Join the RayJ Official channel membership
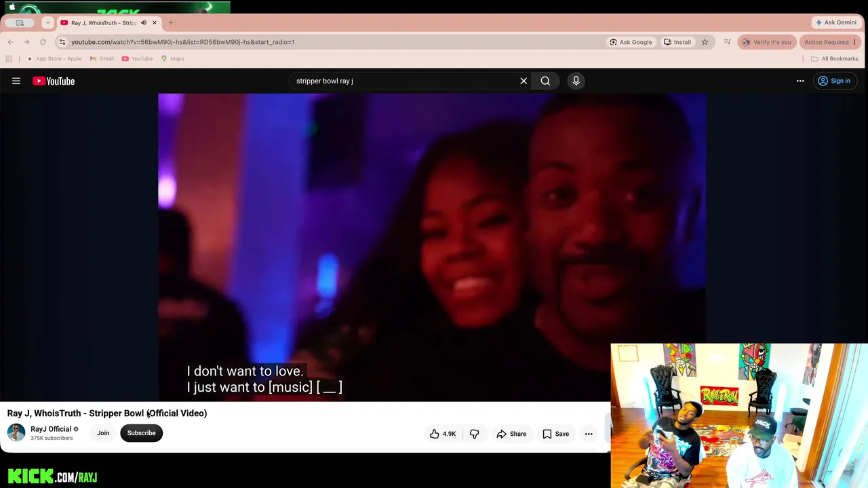This screenshot has height=488, width=868. (103, 433)
